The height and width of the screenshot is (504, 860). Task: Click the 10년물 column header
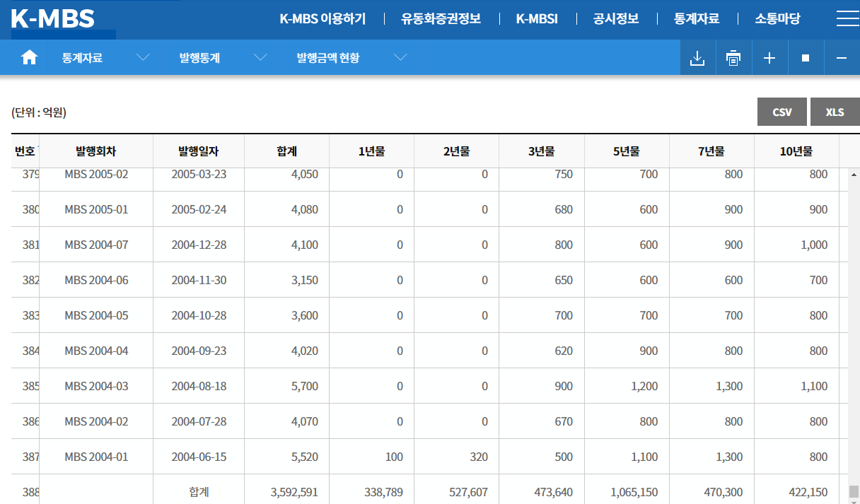[796, 151]
